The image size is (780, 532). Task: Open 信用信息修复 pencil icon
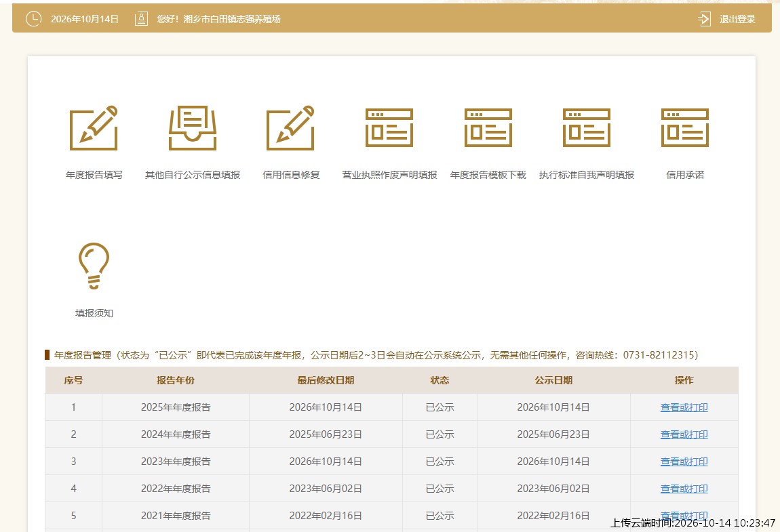tap(291, 128)
